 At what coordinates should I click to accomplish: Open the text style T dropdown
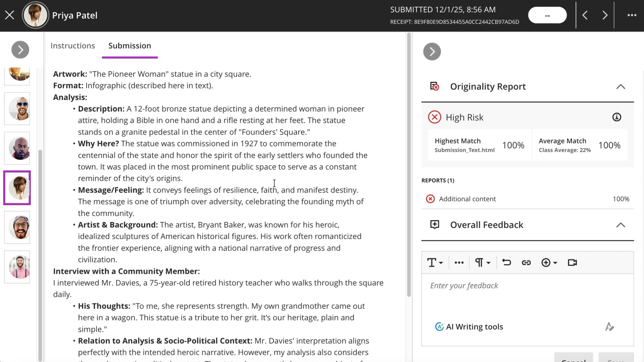[435, 263]
